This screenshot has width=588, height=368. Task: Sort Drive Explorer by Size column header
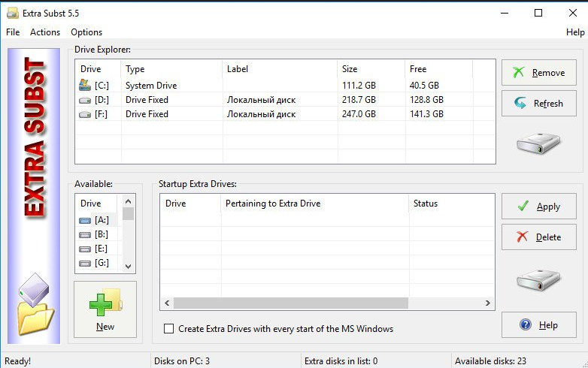pyautogui.click(x=368, y=69)
